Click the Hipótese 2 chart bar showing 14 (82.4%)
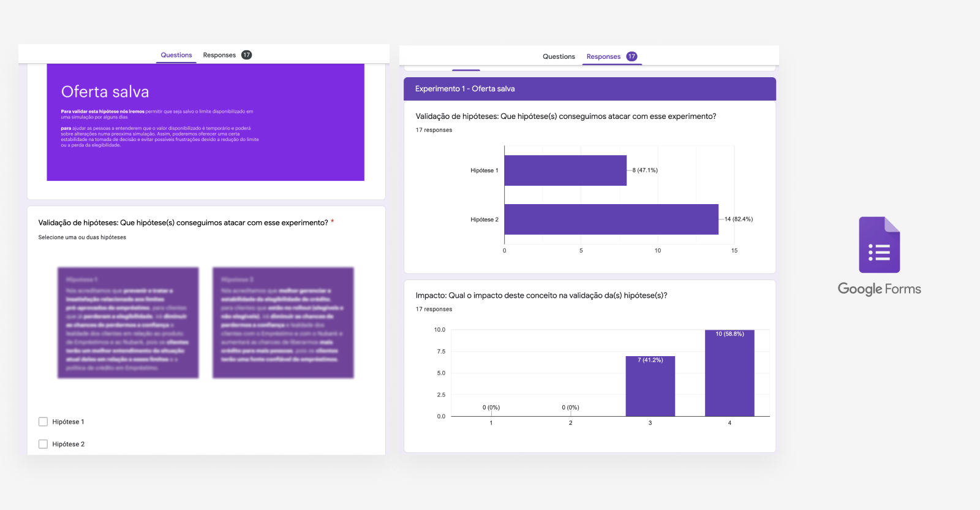 611,219
